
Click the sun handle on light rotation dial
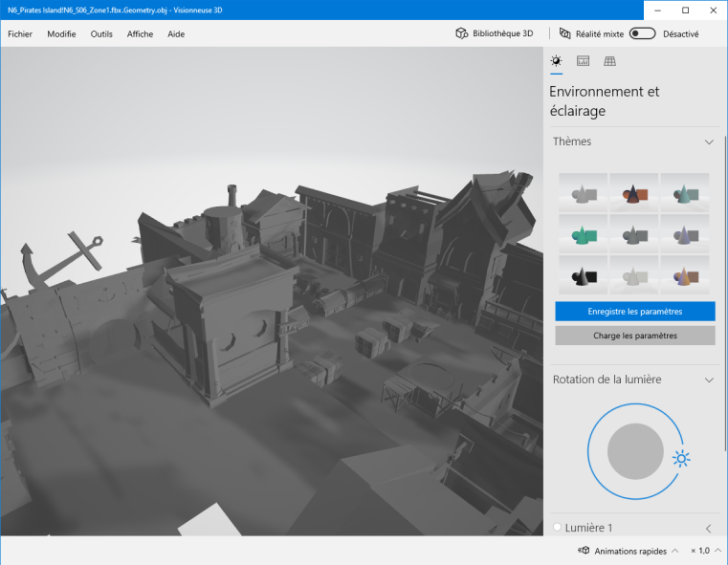(681, 459)
